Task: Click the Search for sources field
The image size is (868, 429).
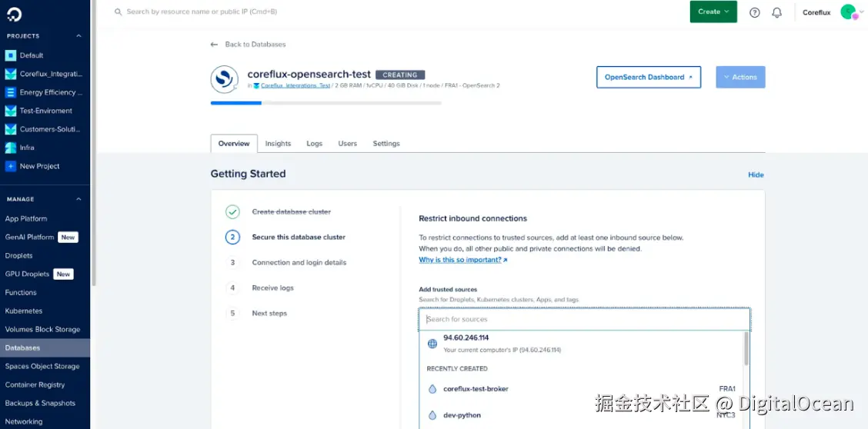Action: tap(585, 320)
